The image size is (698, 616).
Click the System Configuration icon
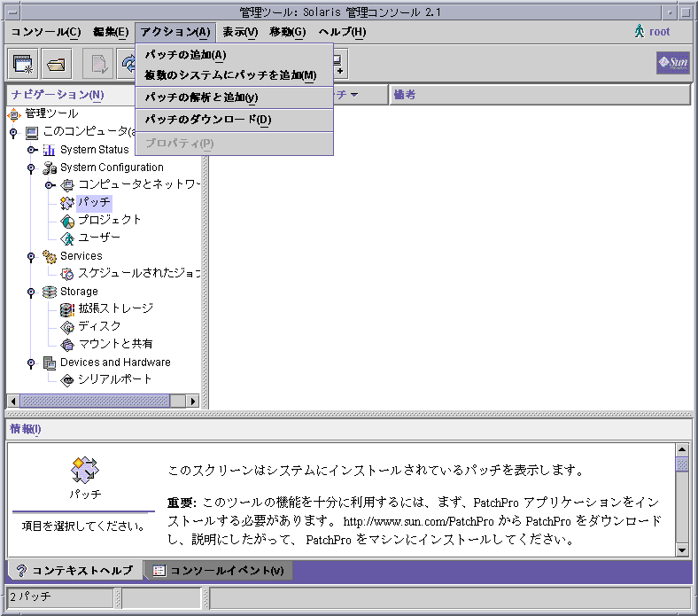point(50,168)
